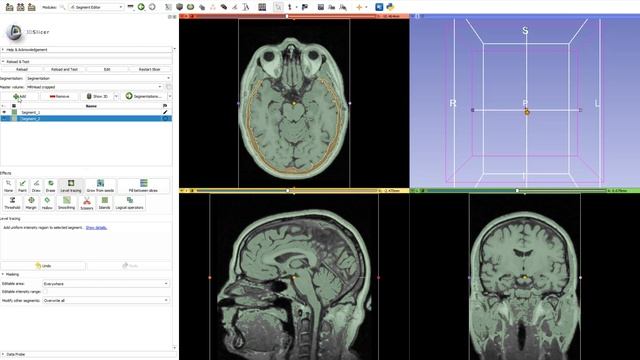Click the yellow sagittal slice offset slider
This screenshot has height=360, width=640.
[287, 191]
